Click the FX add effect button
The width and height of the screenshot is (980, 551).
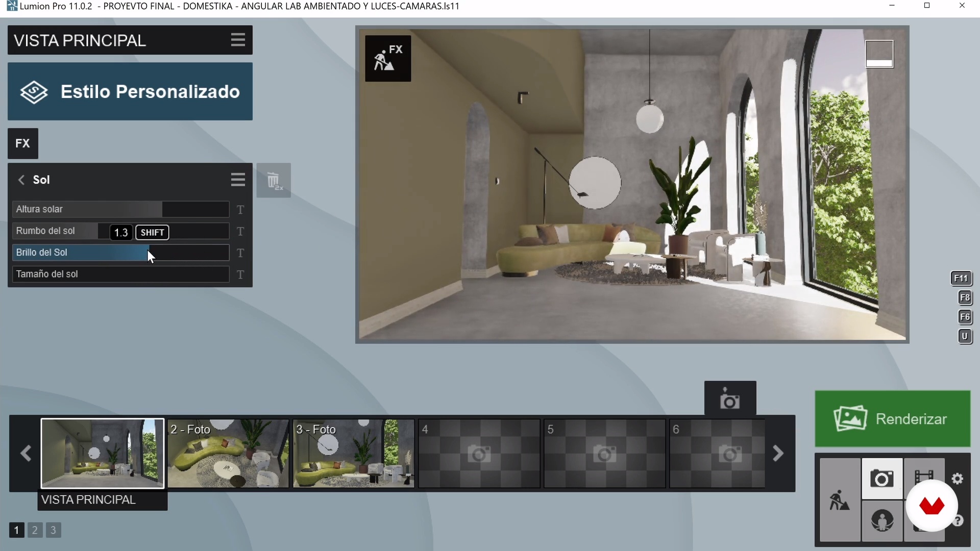point(22,143)
